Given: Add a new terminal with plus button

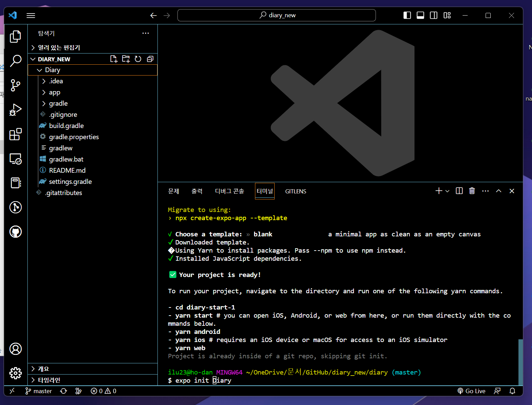Looking at the screenshot, I should (439, 191).
